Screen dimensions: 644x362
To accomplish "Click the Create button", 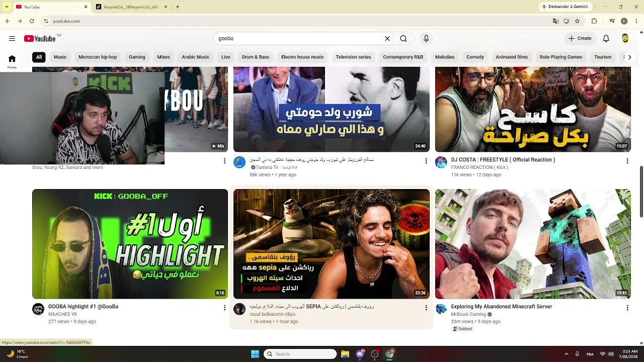I will (580, 39).
